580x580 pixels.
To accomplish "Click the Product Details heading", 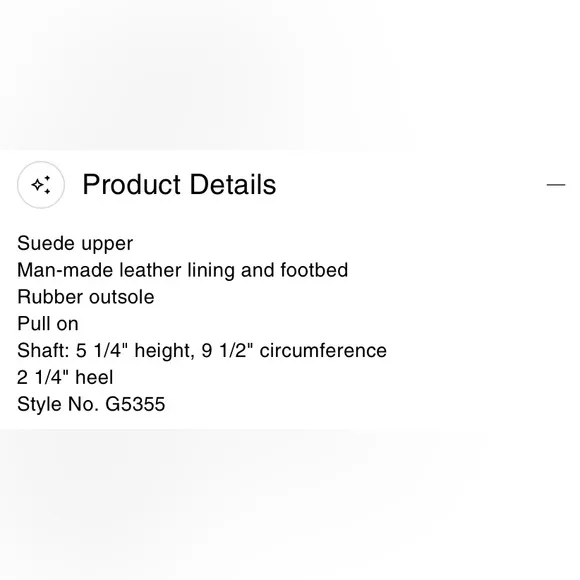I will click(179, 184).
